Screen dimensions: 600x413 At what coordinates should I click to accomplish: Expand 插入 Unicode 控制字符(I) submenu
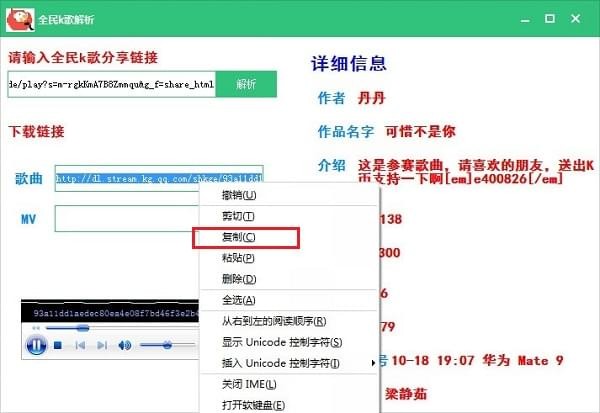tap(289, 363)
